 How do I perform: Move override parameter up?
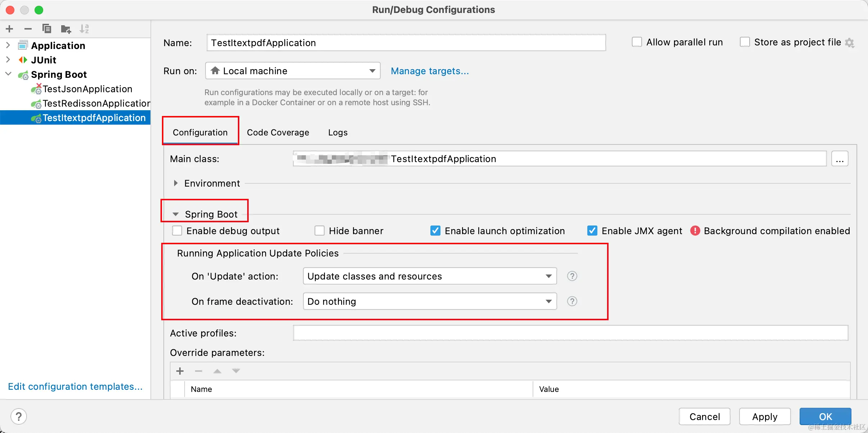217,371
